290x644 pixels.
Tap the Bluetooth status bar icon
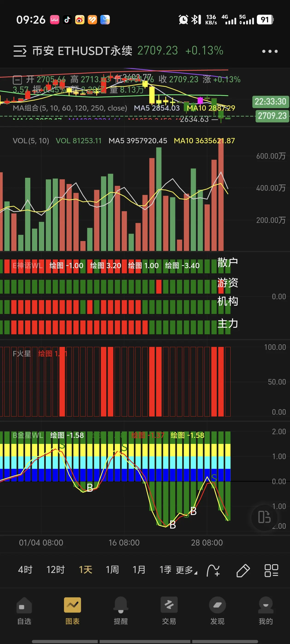(196, 20)
